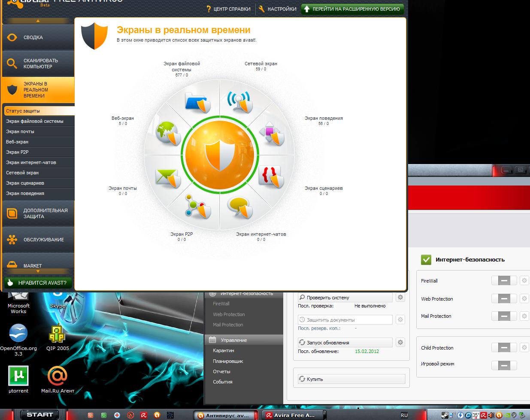Select Экран почты in sidebar
The image size is (530, 420).
[39, 131]
